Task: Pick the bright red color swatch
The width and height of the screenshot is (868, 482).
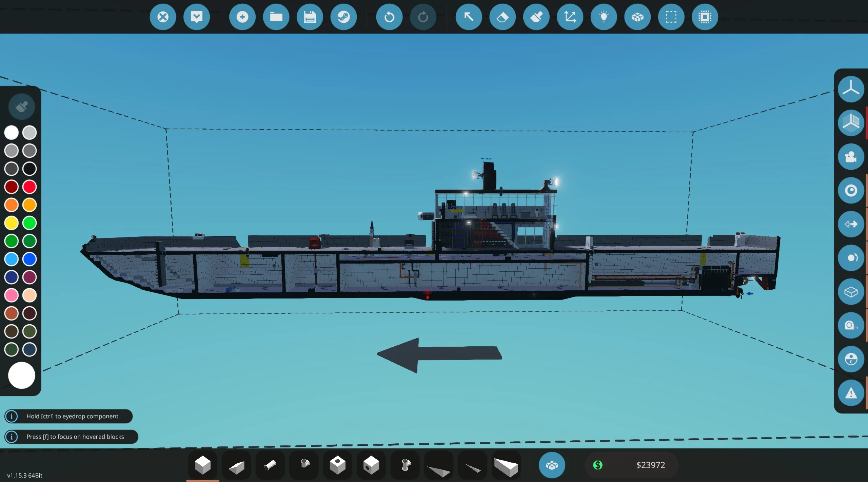Action: click(x=29, y=187)
